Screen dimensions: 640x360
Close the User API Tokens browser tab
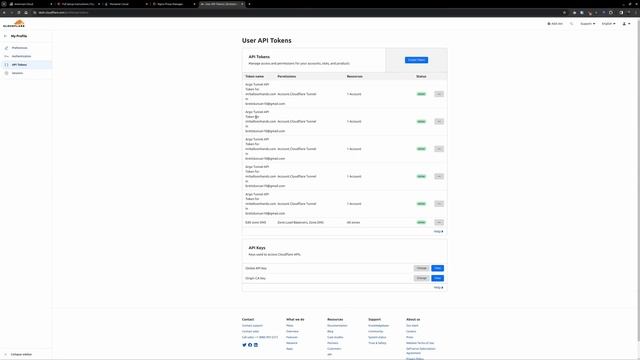242,4
